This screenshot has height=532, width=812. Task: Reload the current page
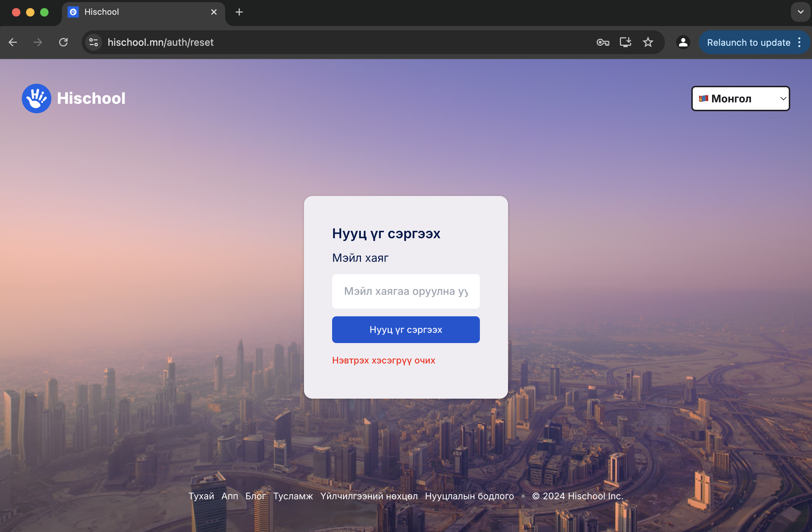63,42
